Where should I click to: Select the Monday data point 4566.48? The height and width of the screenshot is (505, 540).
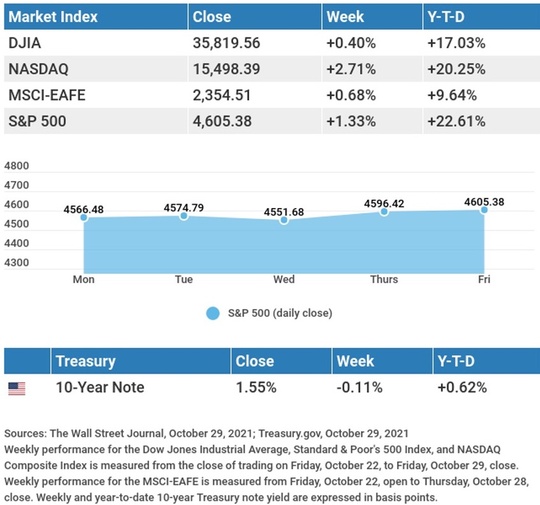pyautogui.click(x=84, y=217)
